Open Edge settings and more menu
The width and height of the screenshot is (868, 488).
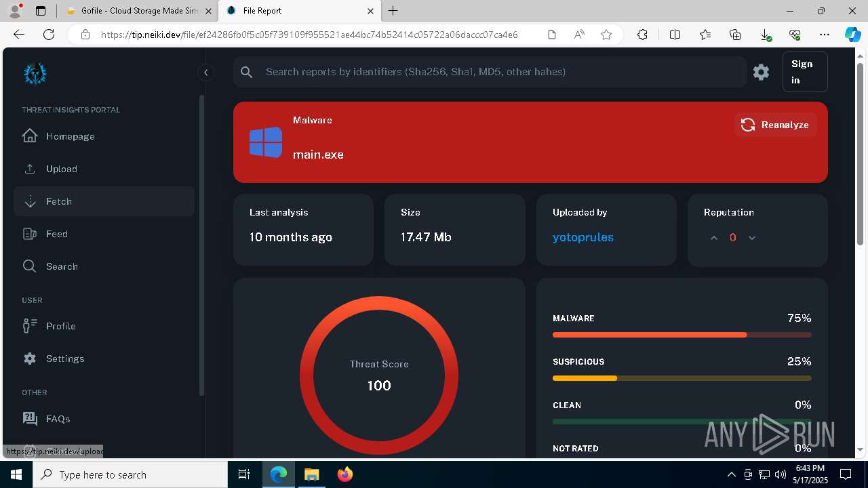pyautogui.click(x=825, y=35)
